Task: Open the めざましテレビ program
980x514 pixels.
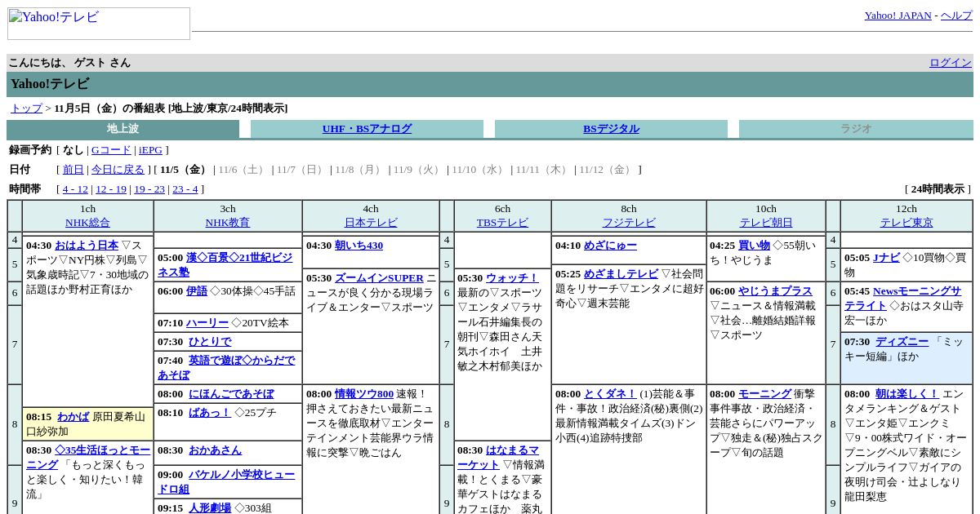Action: click(621, 274)
